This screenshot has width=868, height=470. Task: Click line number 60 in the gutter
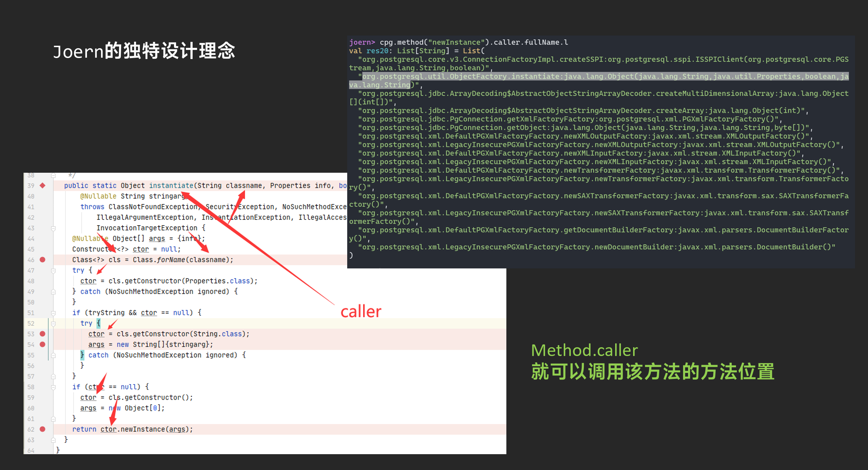pos(31,408)
